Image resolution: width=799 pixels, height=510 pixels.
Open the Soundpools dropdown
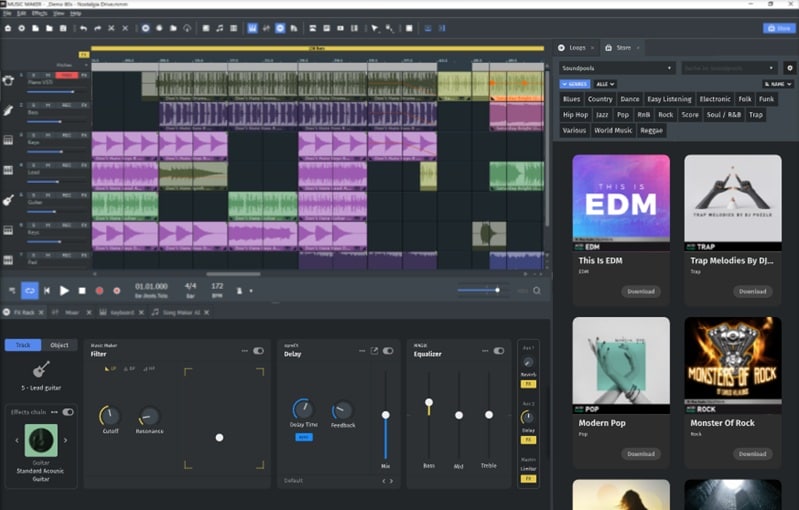617,68
